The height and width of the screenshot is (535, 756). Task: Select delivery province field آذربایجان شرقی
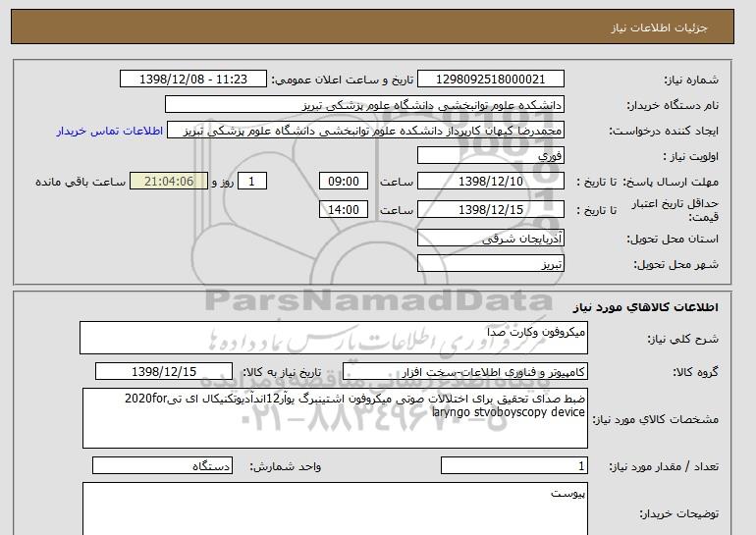(490, 239)
